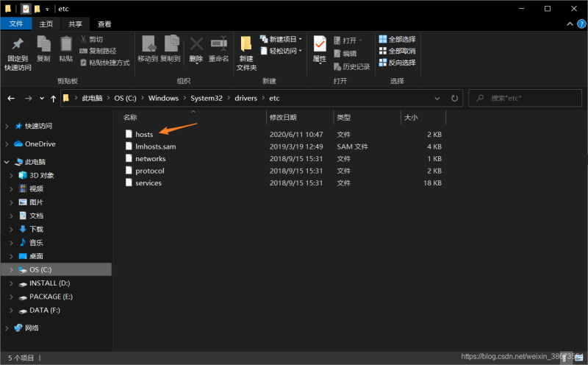Click Select All button
Screen dimensions: 588x365
(397, 39)
